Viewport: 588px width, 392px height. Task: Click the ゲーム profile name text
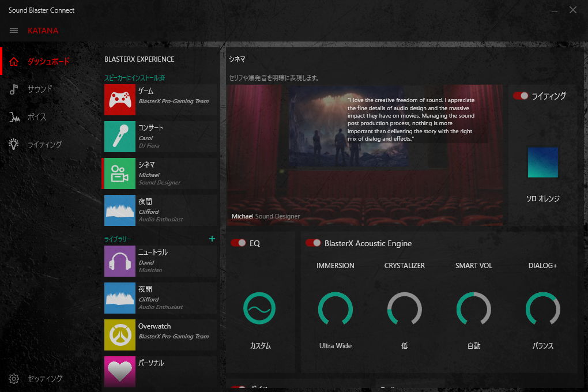click(x=146, y=91)
